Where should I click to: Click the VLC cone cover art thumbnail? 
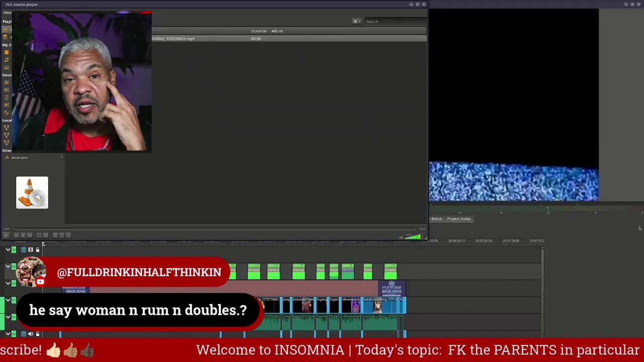pos(32,193)
